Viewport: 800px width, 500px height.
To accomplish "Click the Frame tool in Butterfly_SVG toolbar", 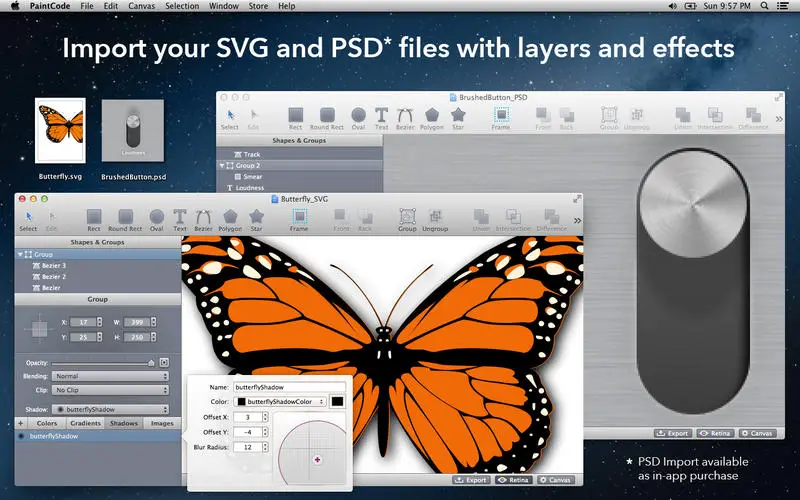I will [x=299, y=220].
